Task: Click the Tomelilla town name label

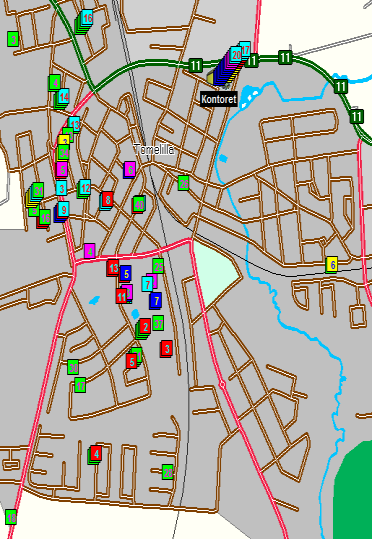Action: coord(155,149)
